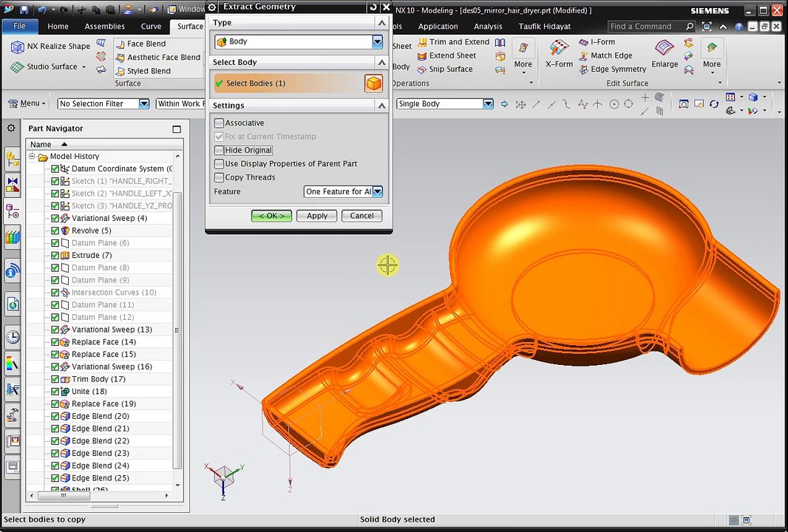Screen dimensions: 788x532
Task: Open the Type dropdown showing Body
Action: pyautogui.click(x=299, y=41)
